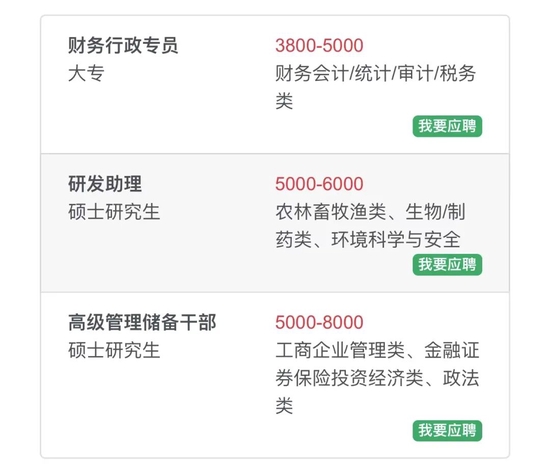Click the 药类、环境科学与安全 text line

tap(368, 240)
